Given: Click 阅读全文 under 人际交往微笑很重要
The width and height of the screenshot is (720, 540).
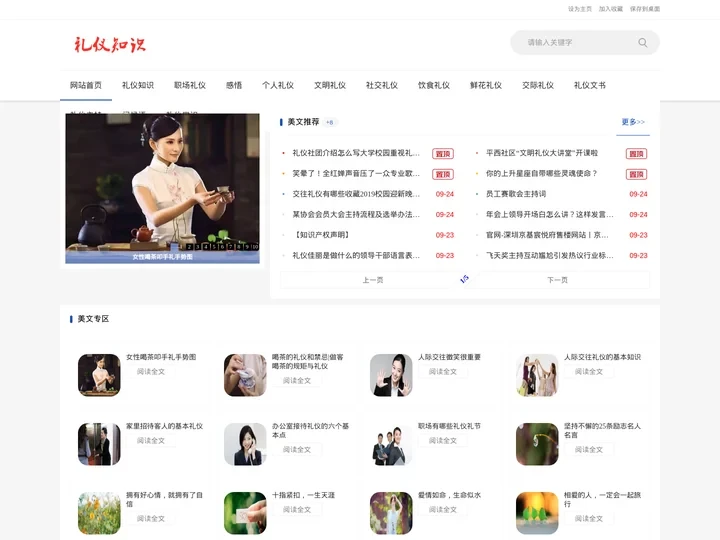Looking at the screenshot, I should point(443,371).
